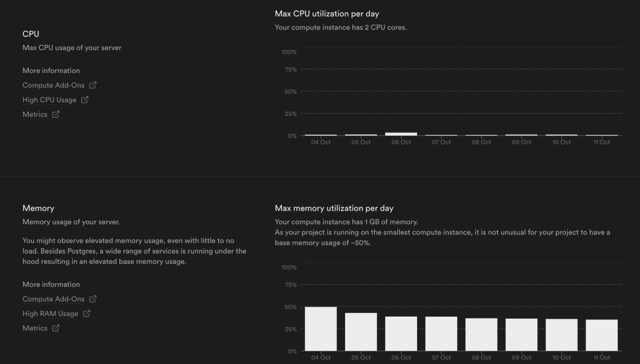Click the 'Max CPU utilization per day' heading

327,14
